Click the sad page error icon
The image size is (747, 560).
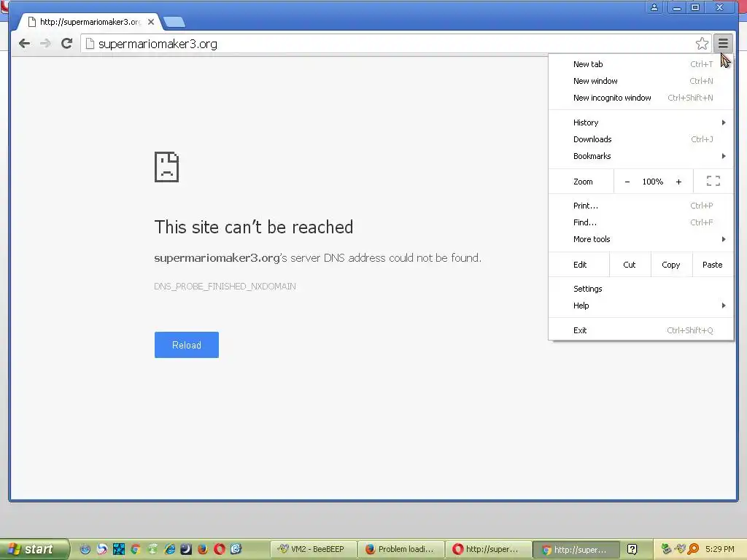coord(166,167)
